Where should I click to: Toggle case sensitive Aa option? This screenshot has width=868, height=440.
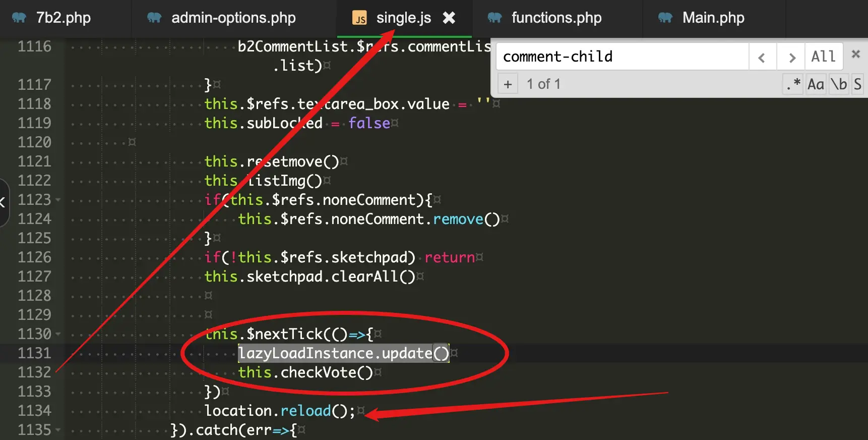coord(816,84)
